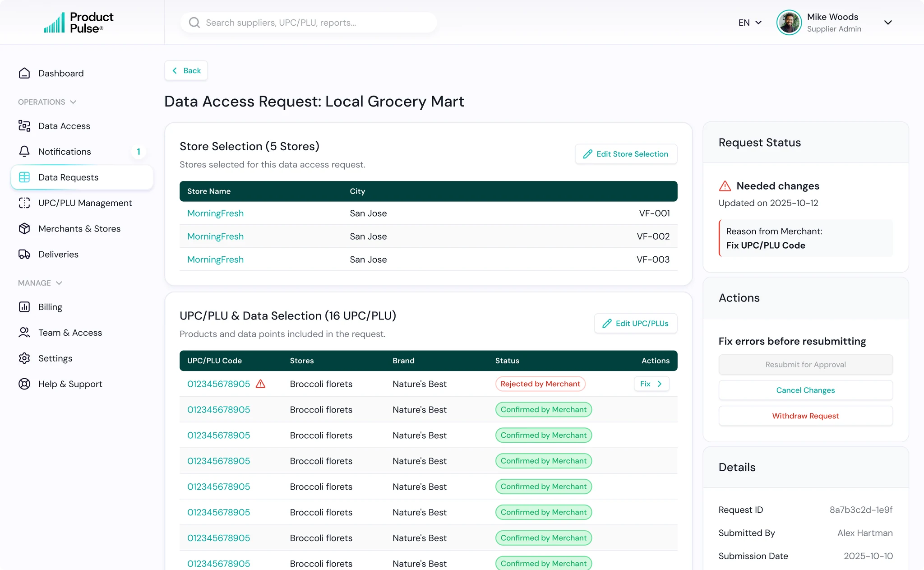Screen dimensions: 924x570
Task: Click Edit UPC/PLUs button
Action: [x=636, y=323]
